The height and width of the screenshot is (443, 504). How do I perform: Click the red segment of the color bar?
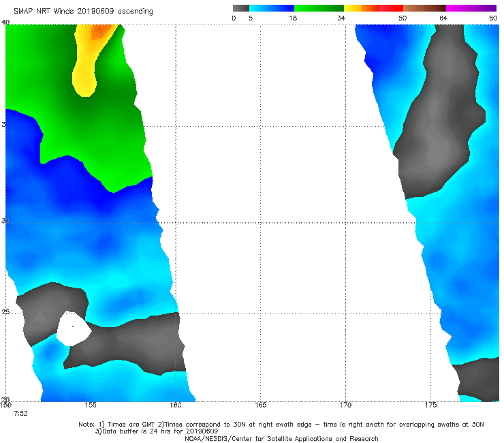click(392, 8)
